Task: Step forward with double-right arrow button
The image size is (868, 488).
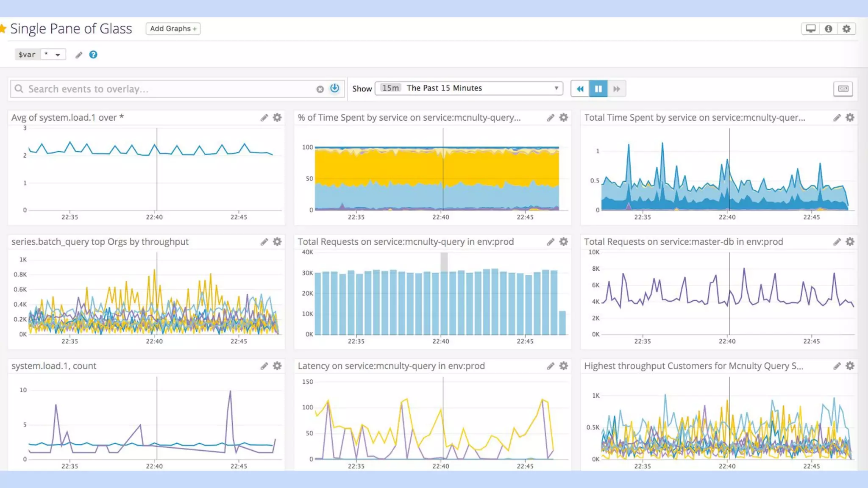Action: (617, 89)
